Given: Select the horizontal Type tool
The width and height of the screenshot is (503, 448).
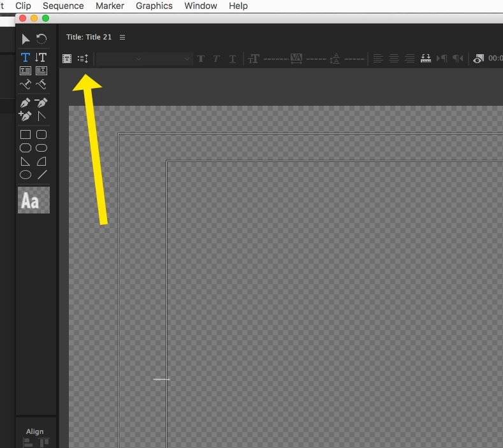Looking at the screenshot, I should click(x=26, y=57).
